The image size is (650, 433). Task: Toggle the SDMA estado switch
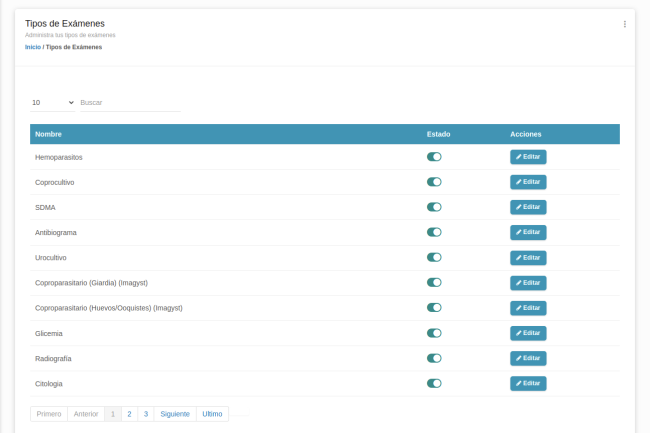pyautogui.click(x=434, y=207)
